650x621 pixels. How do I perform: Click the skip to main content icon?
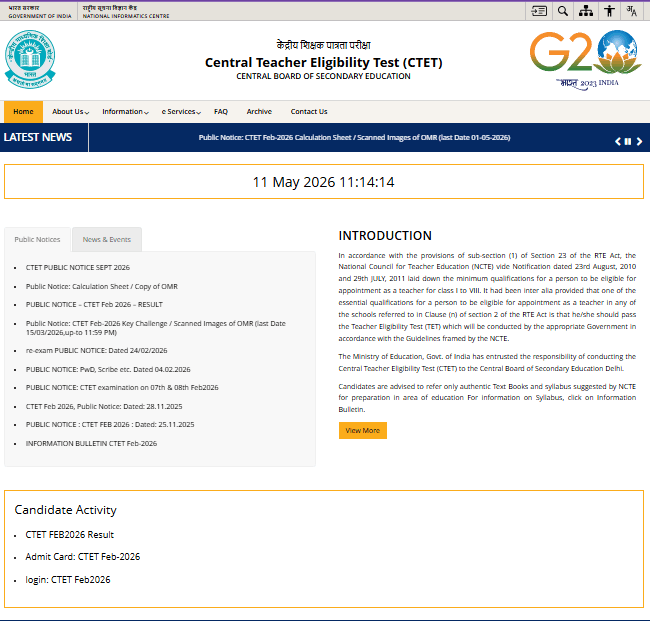(539, 11)
